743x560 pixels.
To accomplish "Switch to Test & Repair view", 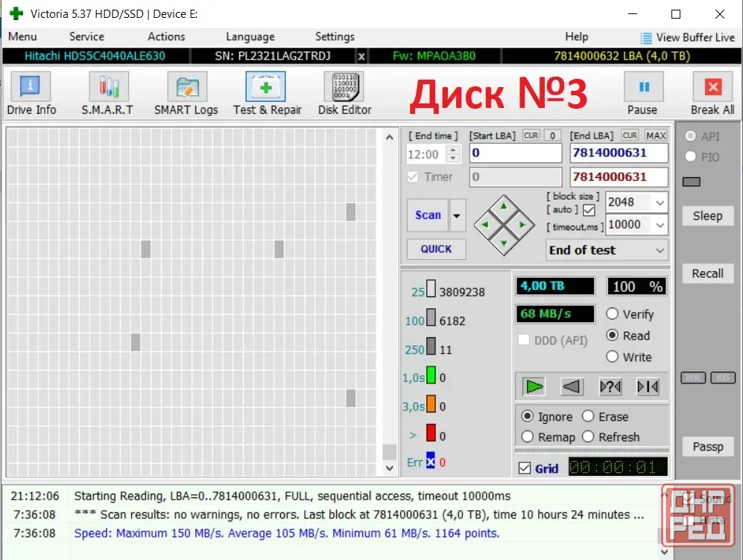I will (267, 94).
